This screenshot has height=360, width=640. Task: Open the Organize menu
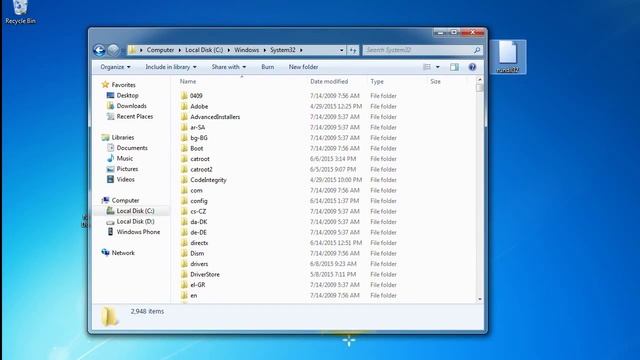(116, 67)
